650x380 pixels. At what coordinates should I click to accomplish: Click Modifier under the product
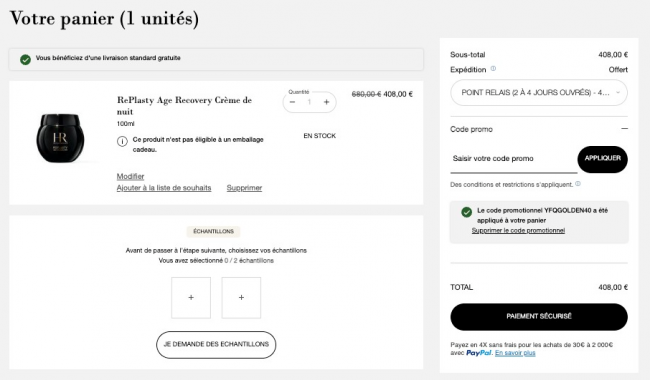(x=130, y=177)
